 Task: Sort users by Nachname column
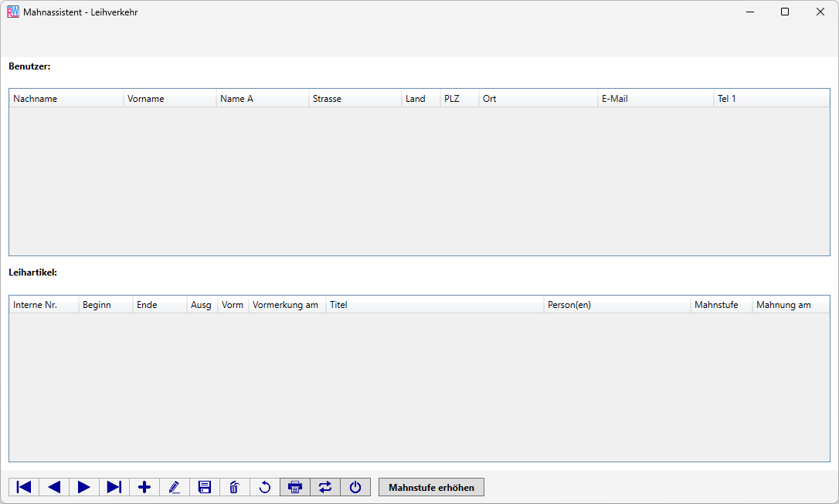(x=66, y=98)
